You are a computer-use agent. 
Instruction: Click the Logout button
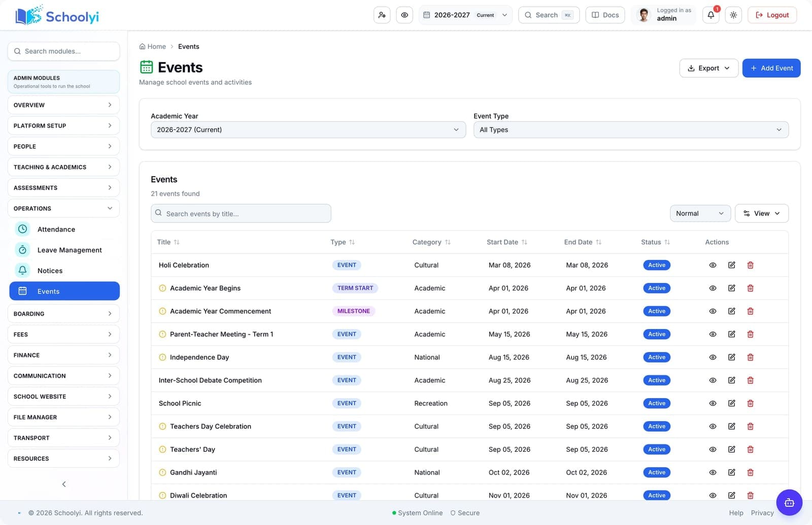(x=772, y=15)
